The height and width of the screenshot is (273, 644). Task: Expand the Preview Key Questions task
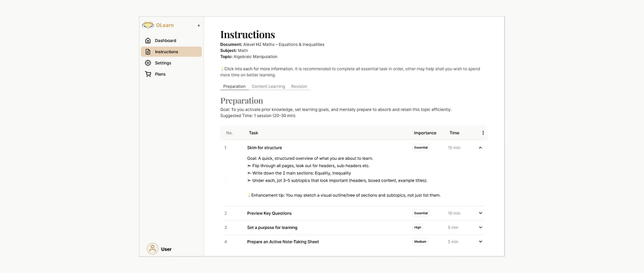point(480,213)
